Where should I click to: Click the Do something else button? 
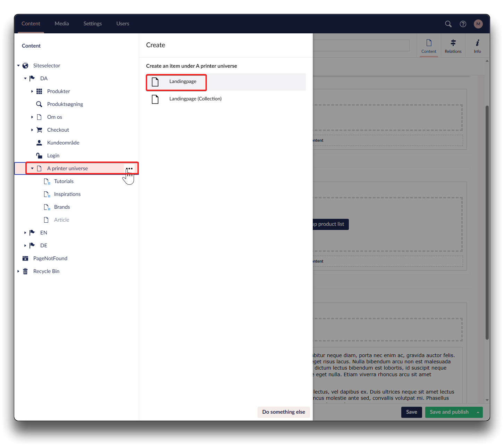pyautogui.click(x=283, y=412)
